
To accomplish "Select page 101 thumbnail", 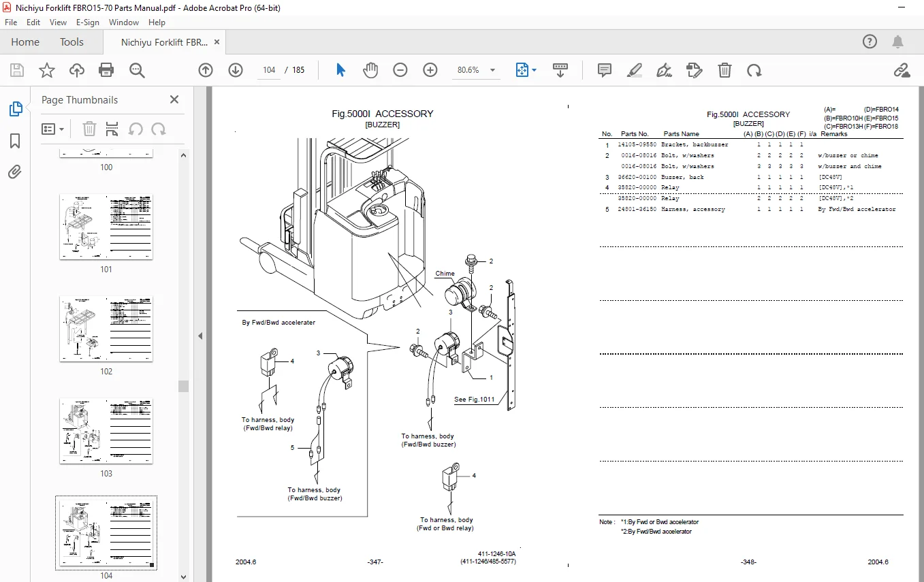I will pyautogui.click(x=106, y=227).
